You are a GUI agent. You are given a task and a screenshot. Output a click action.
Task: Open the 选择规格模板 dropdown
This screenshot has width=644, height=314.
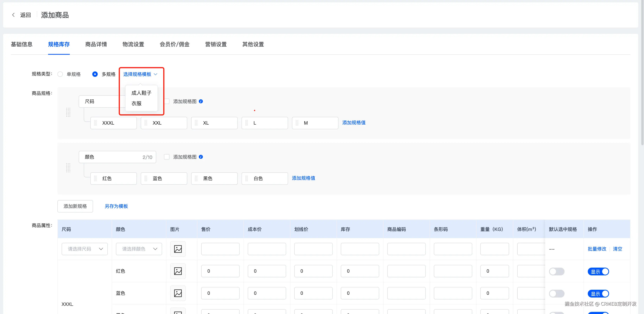pos(140,74)
